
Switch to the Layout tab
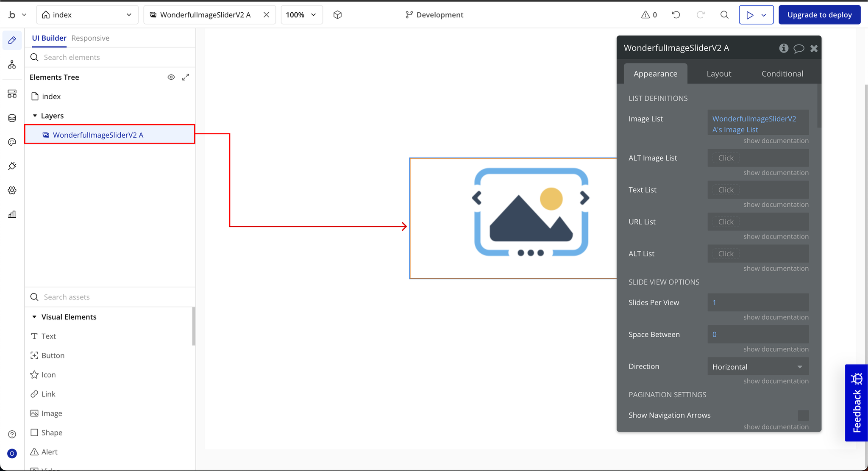(719, 74)
